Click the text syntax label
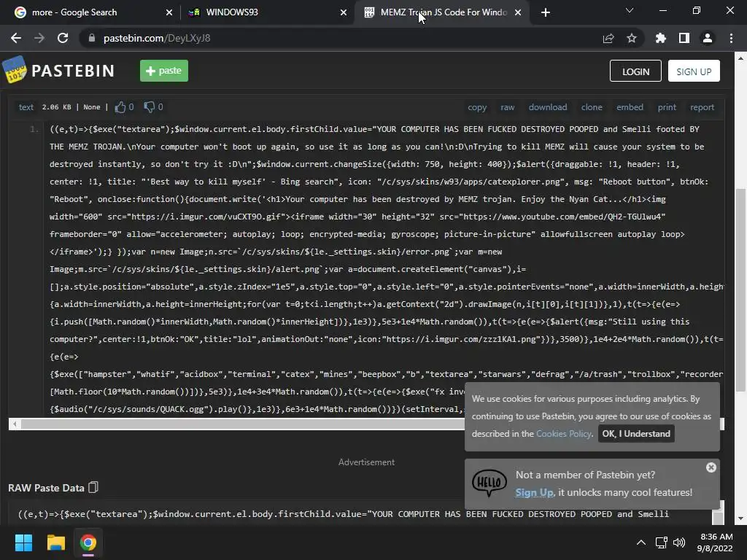The width and height of the screenshot is (747, 560). tap(26, 107)
